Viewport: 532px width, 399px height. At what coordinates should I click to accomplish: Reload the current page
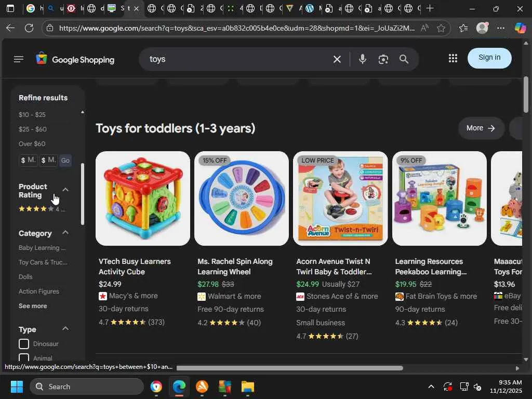pos(29,28)
